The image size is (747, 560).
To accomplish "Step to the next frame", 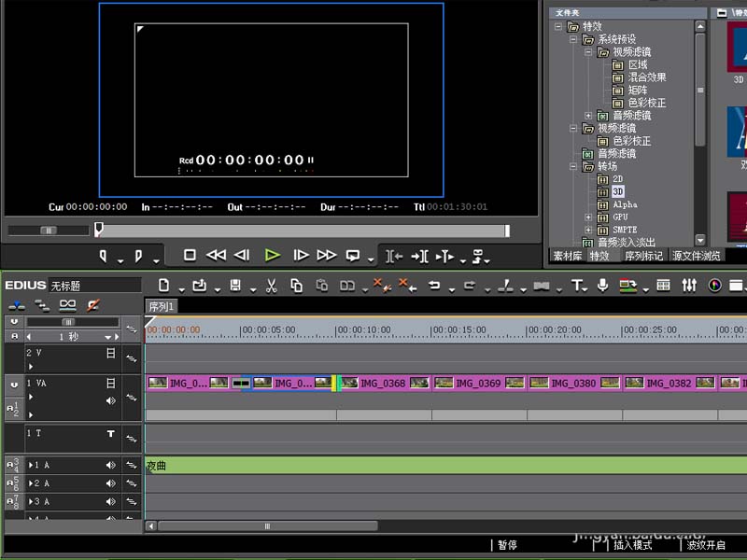I will tap(301, 255).
